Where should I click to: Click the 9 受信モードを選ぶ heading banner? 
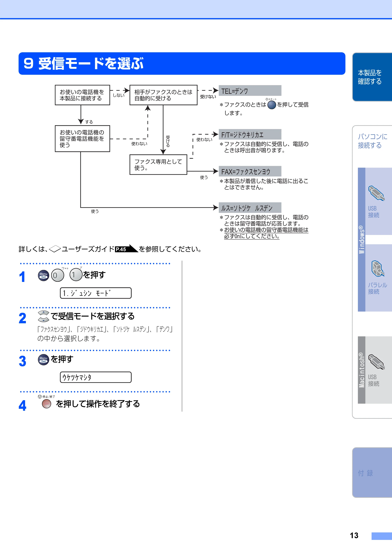point(182,64)
